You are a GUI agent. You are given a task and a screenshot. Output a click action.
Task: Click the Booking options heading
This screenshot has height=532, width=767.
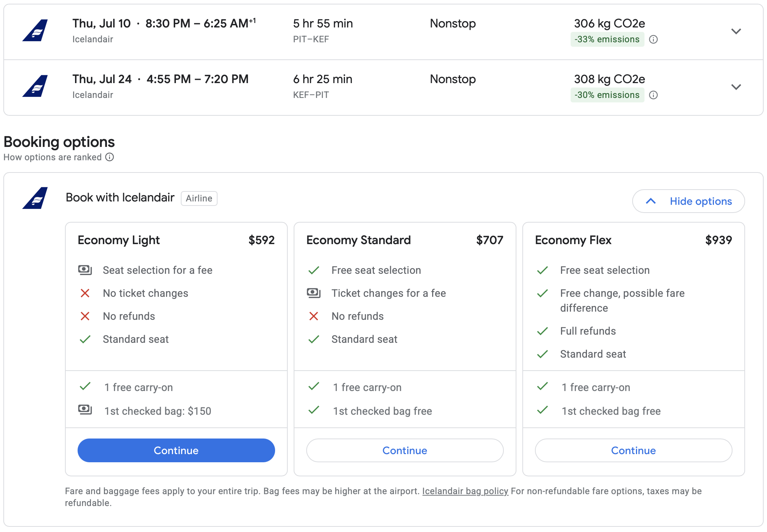click(x=59, y=142)
